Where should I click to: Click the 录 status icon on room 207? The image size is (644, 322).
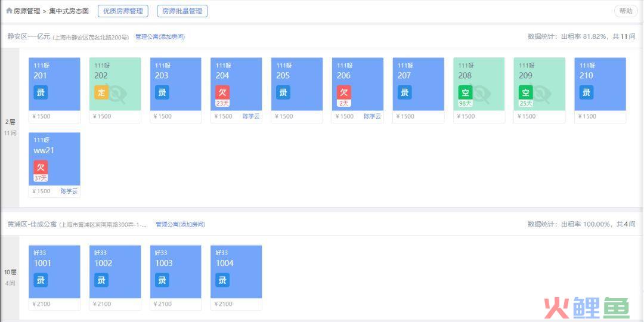coord(404,92)
